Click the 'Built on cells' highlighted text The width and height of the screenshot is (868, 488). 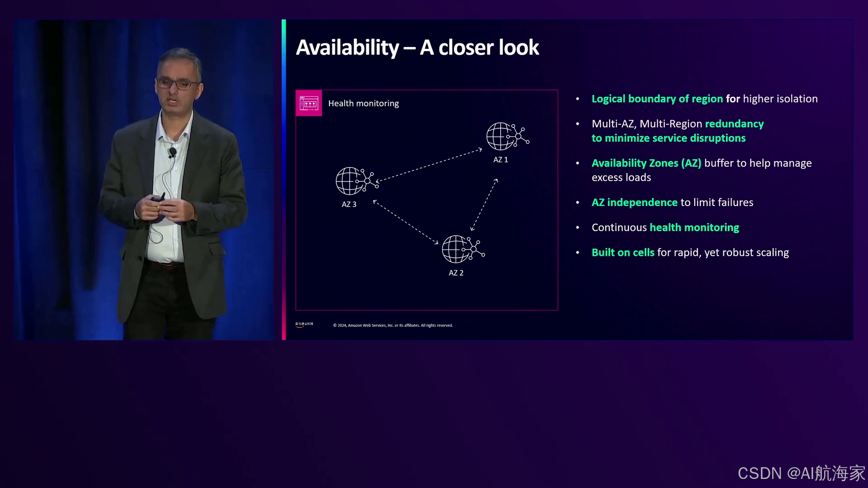623,253
